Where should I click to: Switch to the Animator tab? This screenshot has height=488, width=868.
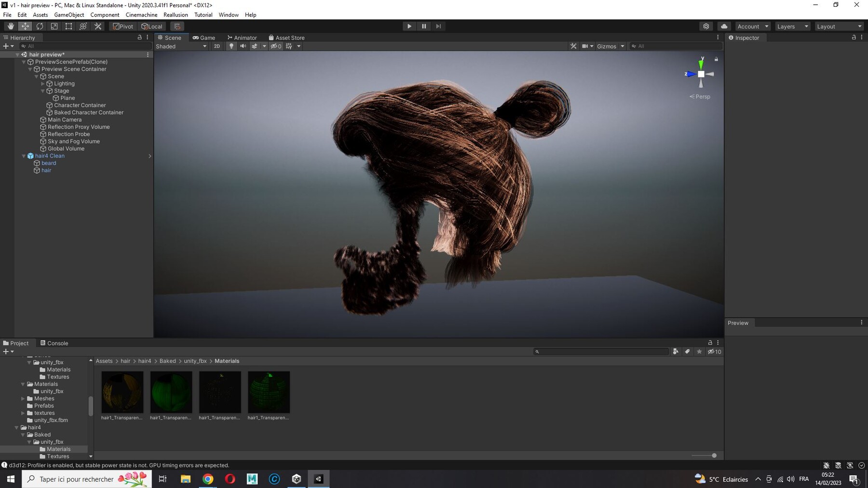click(x=242, y=38)
